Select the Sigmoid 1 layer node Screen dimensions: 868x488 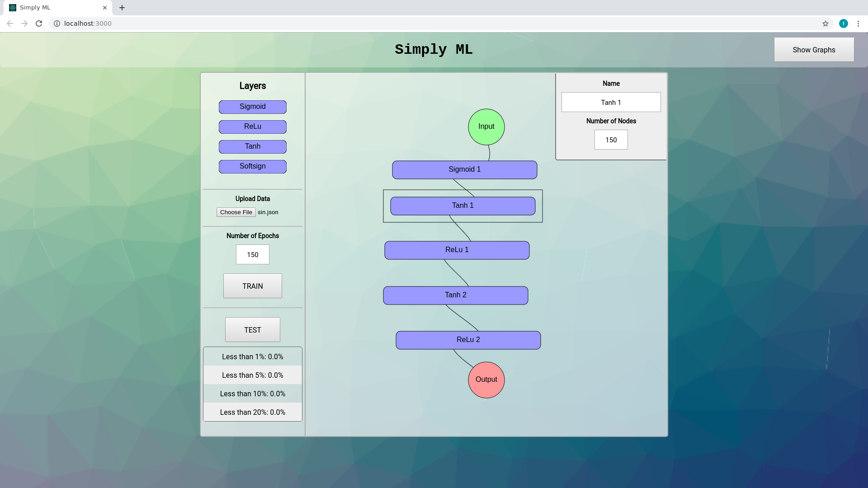464,170
